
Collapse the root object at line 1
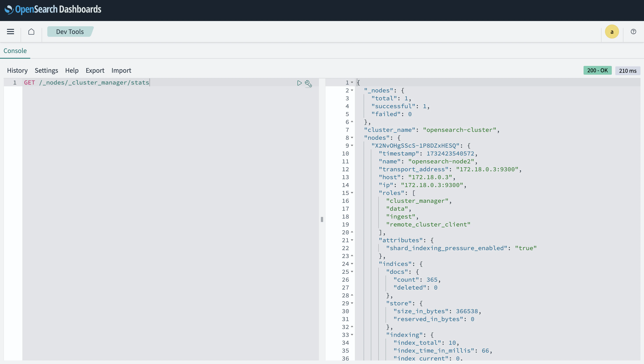point(352,82)
